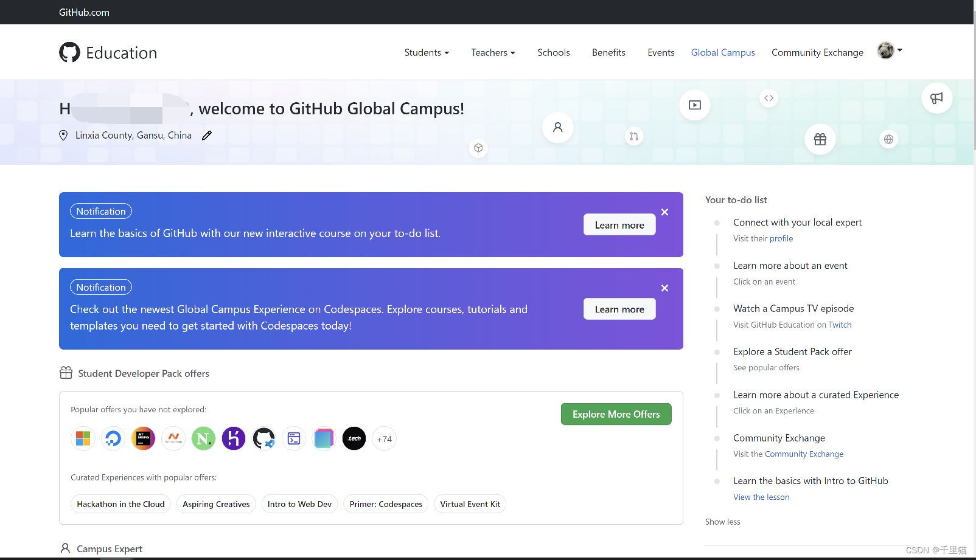Open the Heroku offer icon
This screenshot has height=560, width=976.
point(234,438)
